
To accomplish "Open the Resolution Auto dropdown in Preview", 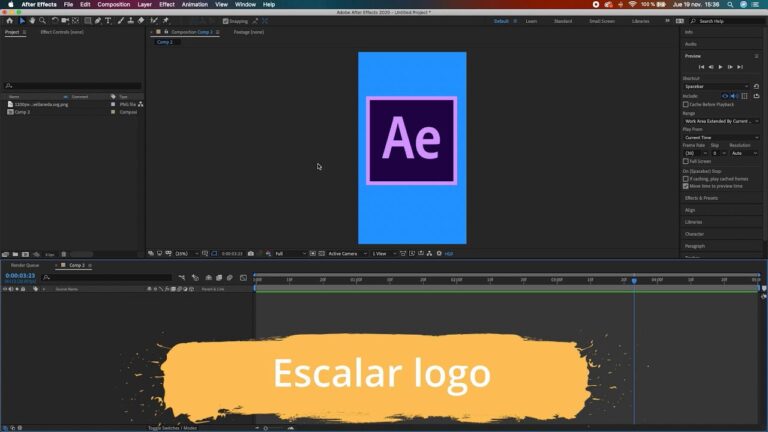I will [x=744, y=153].
